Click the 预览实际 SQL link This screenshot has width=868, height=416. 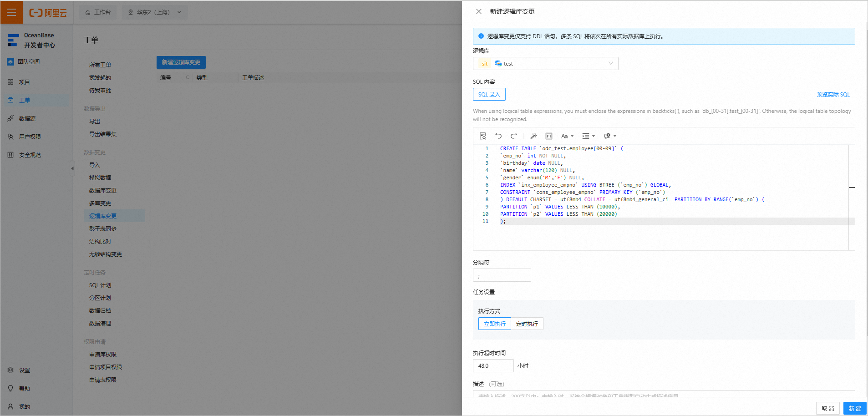833,94
